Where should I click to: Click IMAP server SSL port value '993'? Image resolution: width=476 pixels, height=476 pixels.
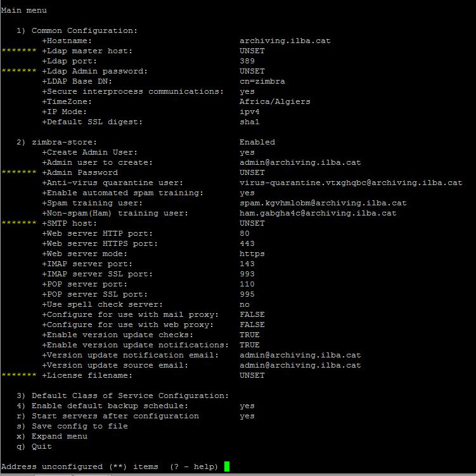[x=247, y=274]
